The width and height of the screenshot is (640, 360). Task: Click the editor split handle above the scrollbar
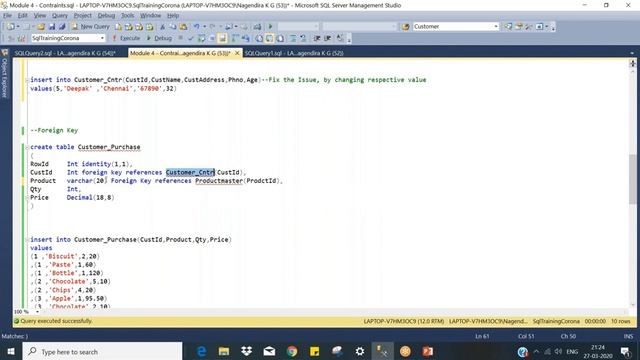632,63
